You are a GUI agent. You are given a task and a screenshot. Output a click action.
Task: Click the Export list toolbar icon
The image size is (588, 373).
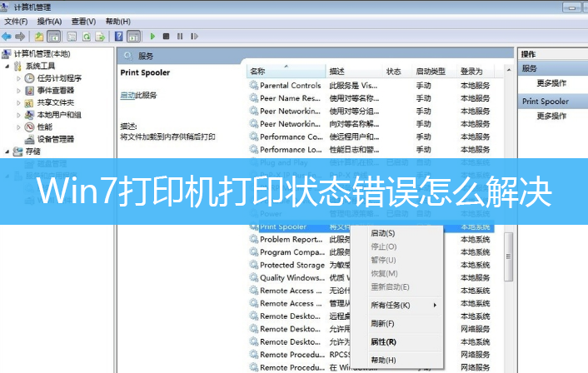tap(100, 37)
